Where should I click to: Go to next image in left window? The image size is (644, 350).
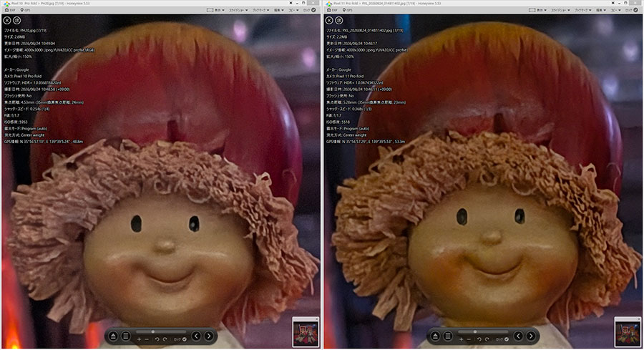point(209,336)
